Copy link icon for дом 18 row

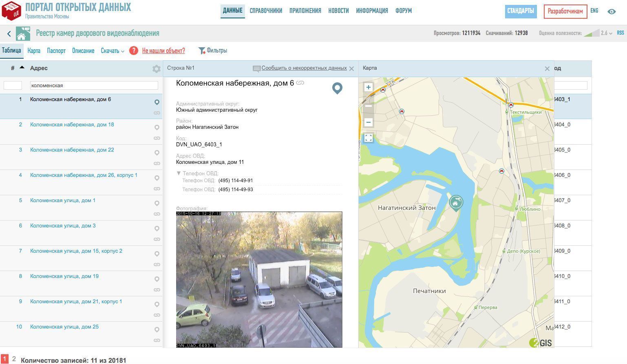coord(157,138)
